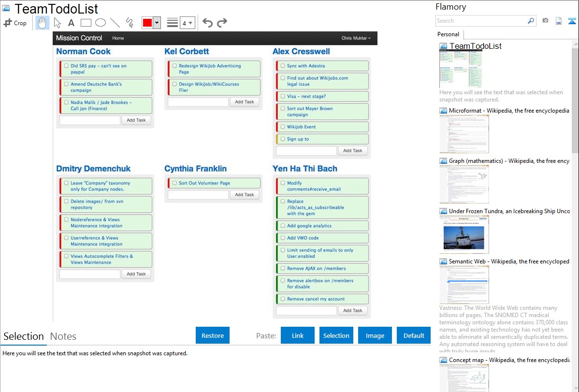Viewport: 579px width, 392px height.
Task: Take a snapshot with camera icon
Action: point(545,21)
